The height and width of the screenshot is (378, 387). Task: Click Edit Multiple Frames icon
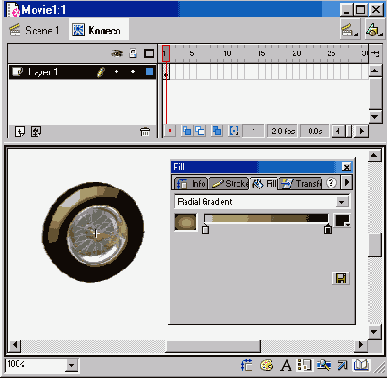pos(217,131)
